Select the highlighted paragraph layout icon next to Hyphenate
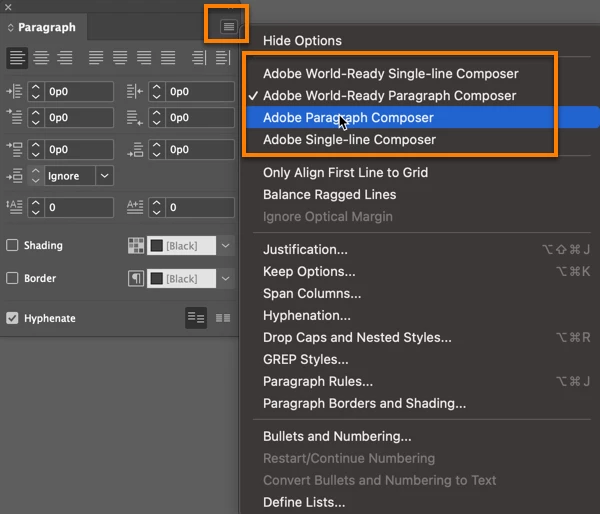 click(x=196, y=318)
